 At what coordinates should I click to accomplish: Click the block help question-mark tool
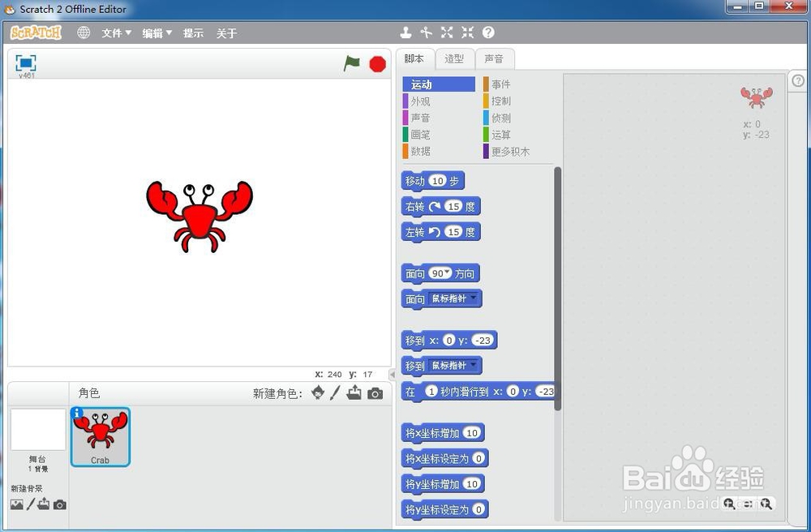click(488, 32)
